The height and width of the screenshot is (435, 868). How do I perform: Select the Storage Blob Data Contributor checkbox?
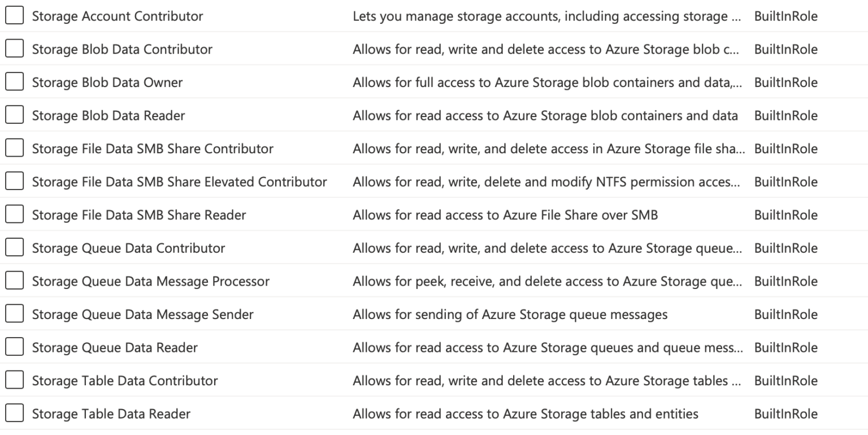tap(15, 49)
